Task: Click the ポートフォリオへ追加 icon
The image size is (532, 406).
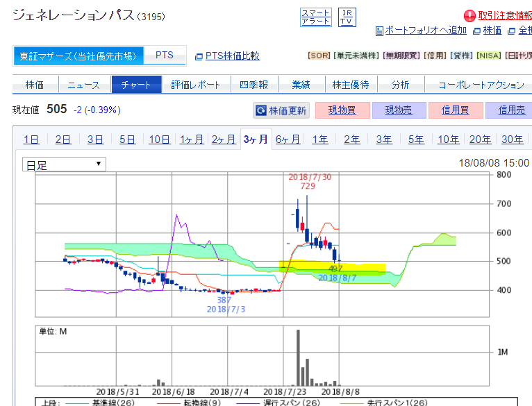Action: click(x=379, y=31)
